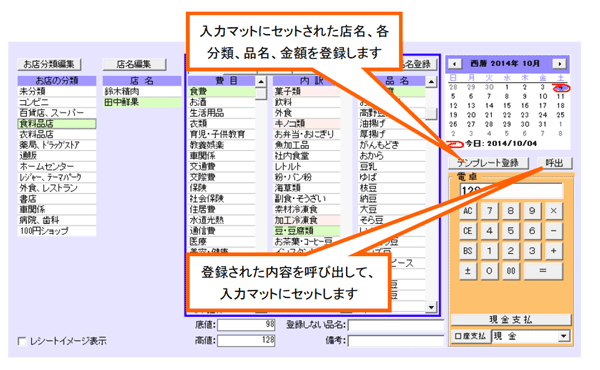Select 外食、レストラン shop category

pos(57,188)
